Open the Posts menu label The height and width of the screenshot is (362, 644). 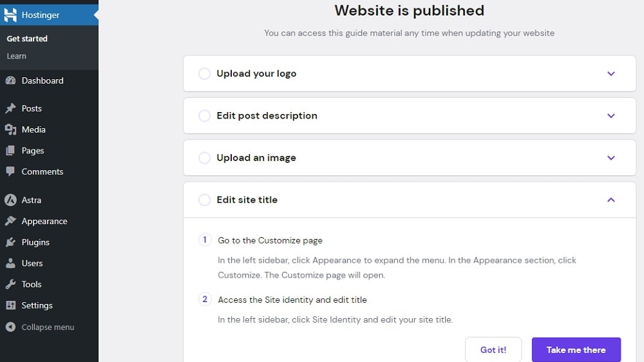click(32, 108)
